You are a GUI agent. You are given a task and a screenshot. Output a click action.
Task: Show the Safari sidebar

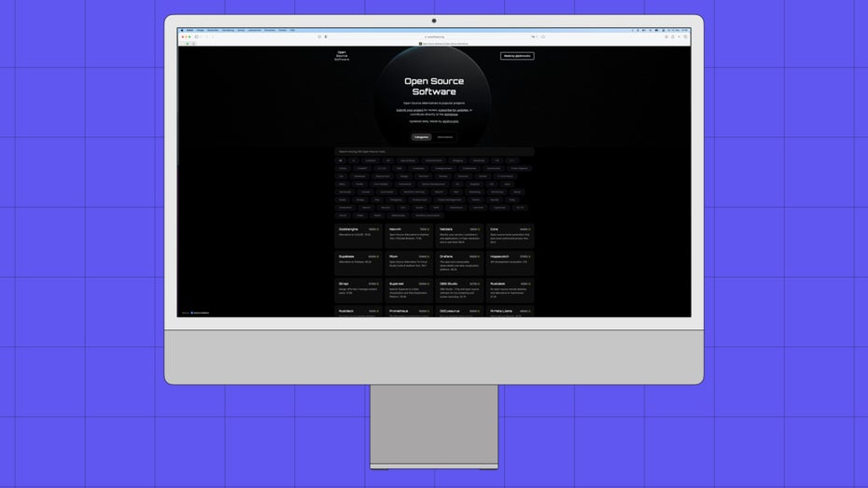click(197, 37)
